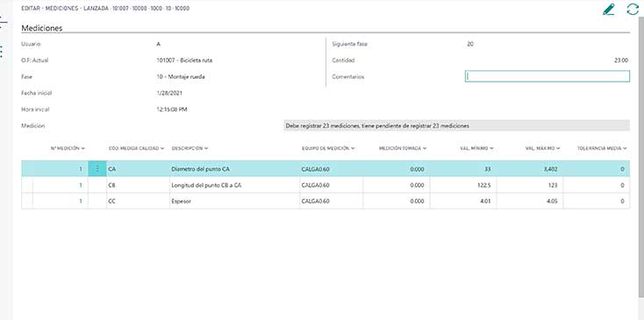Open the three-dot row menu for CA
The height and width of the screenshot is (320, 644).
click(97, 168)
